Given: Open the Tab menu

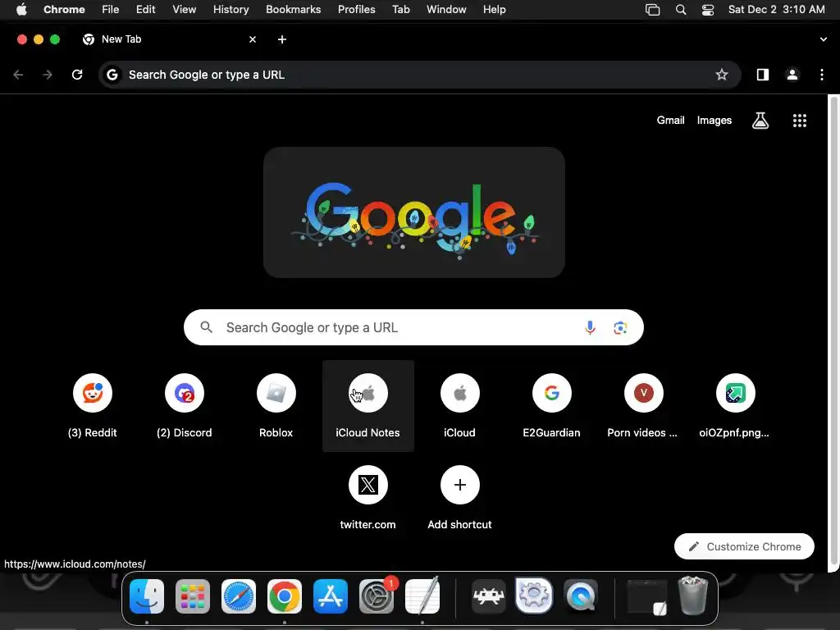Looking at the screenshot, I should point(400,10).
